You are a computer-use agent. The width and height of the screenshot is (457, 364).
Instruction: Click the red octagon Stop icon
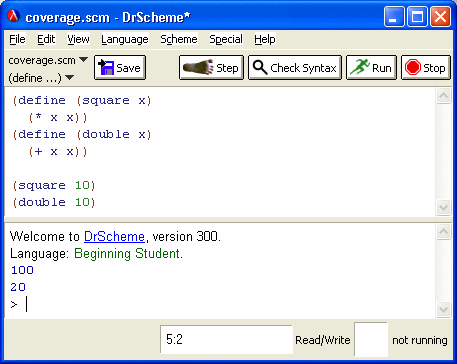pos(413,68)
